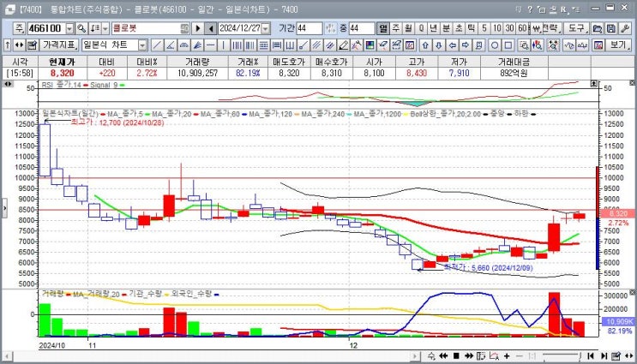Open the stock code 466100 dropdown
The width and height of the screenshot is (637, 364).
[x=69, y=28]
